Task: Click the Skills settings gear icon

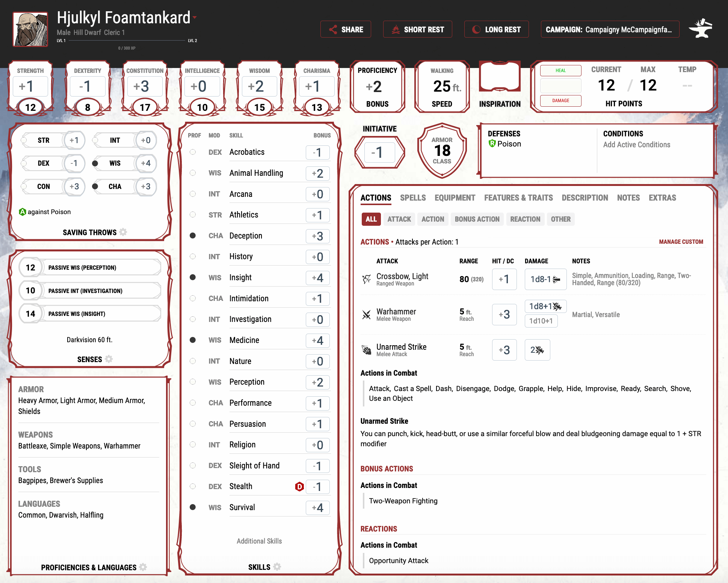Action: [277, 567]
